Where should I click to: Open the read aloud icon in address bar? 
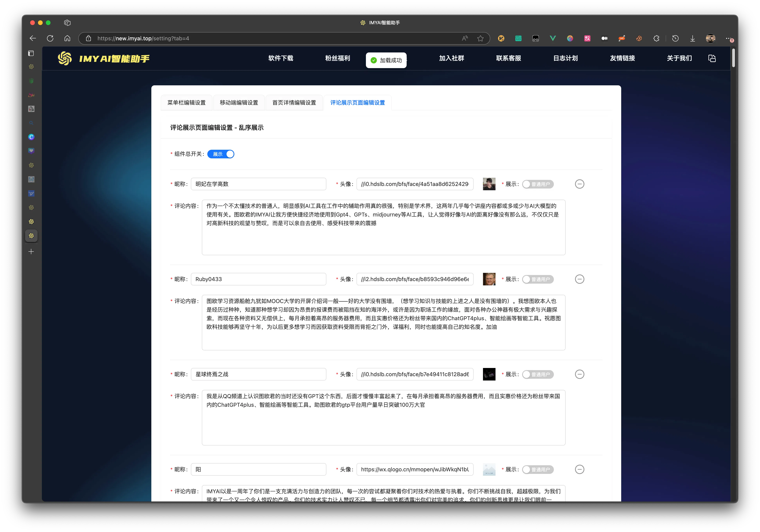click(465, 38)
